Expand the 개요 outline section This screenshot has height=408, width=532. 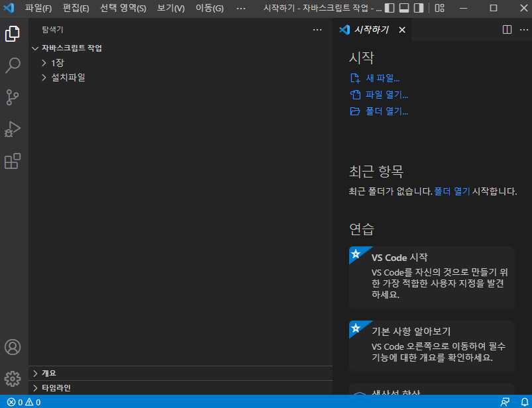tap(35, 374)
